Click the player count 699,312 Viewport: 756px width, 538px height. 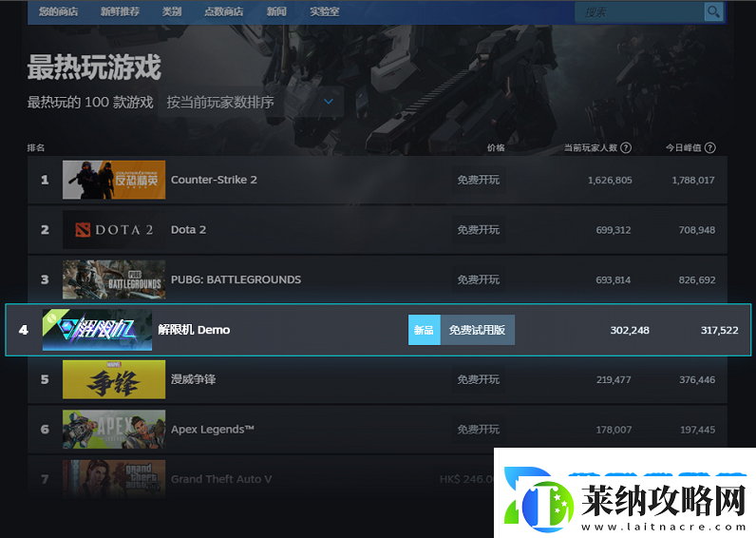(x=614, y=230)
